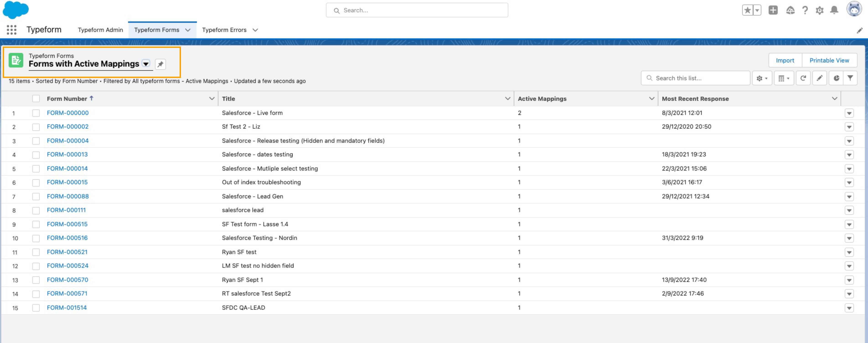Switch to the Typeform Errors tab
This screenshot has height=343, width=868.
pos(224,30)
